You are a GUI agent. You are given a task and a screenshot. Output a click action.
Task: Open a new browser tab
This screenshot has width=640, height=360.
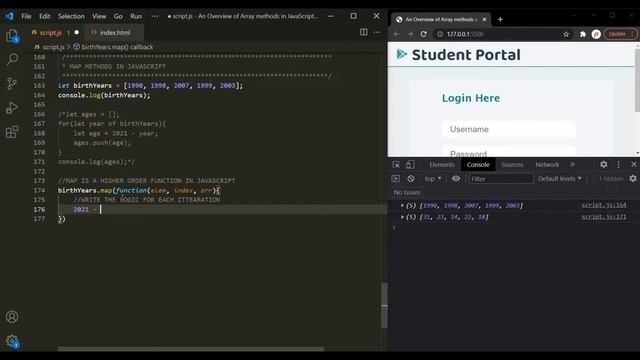tap(500, 19)
